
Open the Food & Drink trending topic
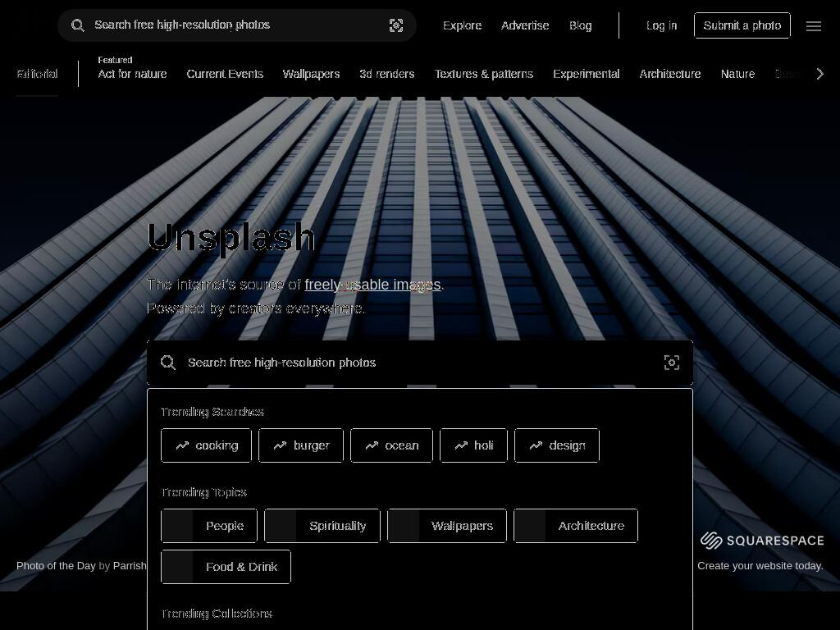coord(226,567)
